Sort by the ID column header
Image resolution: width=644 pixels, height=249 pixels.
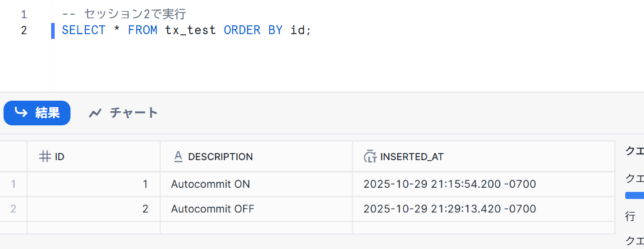59,157
